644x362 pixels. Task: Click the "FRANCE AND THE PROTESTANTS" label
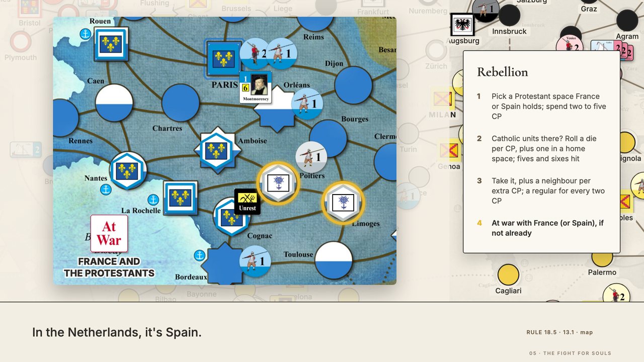click(x=109, y=267)
